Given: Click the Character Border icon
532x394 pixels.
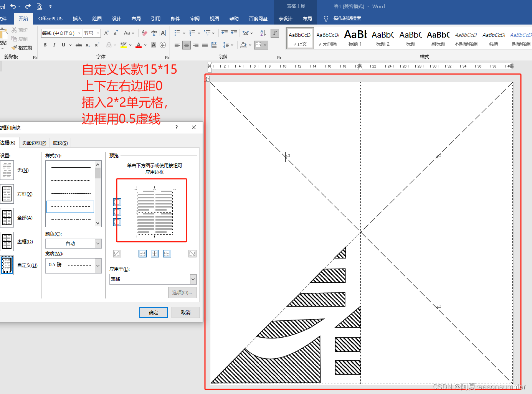Looking at the screenshot, I should [x=163, y=33].
